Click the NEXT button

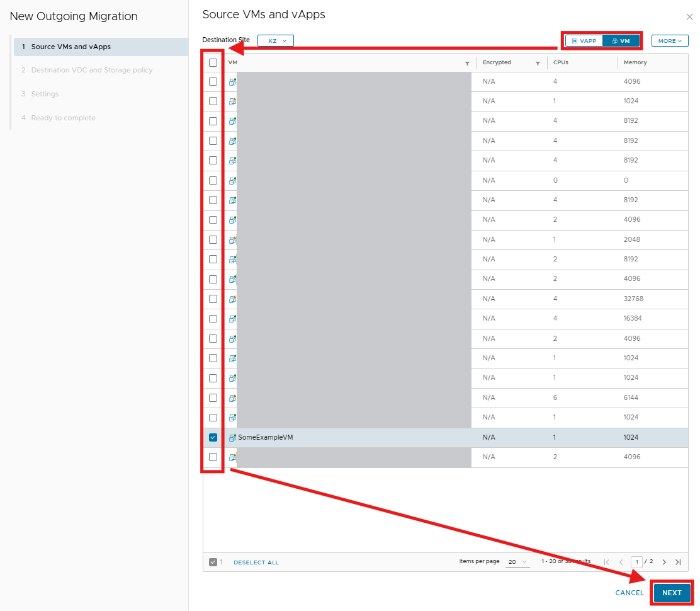[x=672, y=593]
